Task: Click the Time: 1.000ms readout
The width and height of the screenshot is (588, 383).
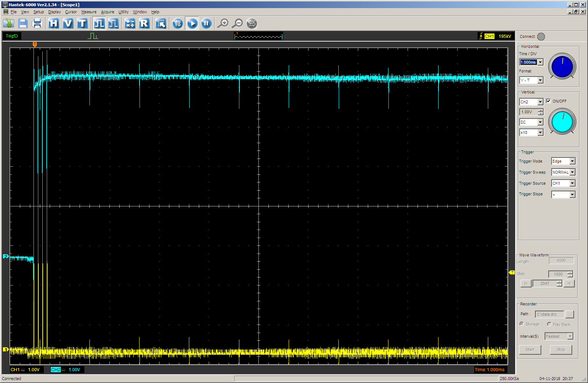Action: (x=490, y=370)
